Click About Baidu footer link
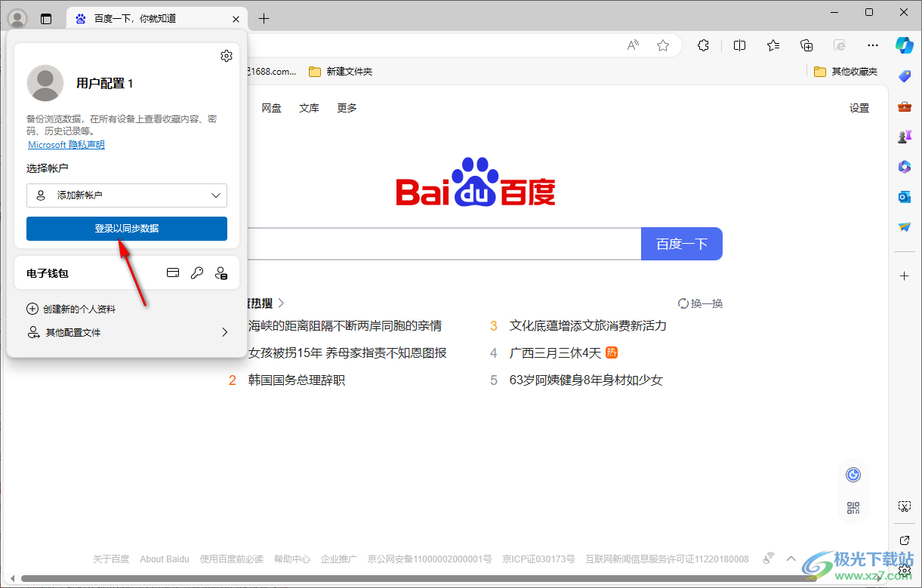The width and height of the screenshot is (922, 588). pos(165,559)
